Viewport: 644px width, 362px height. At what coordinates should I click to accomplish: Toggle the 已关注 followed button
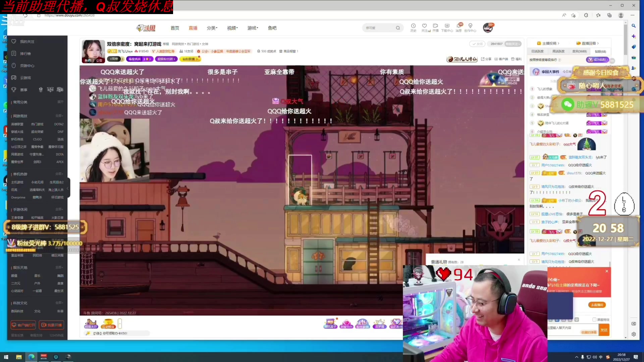(477, 44)
